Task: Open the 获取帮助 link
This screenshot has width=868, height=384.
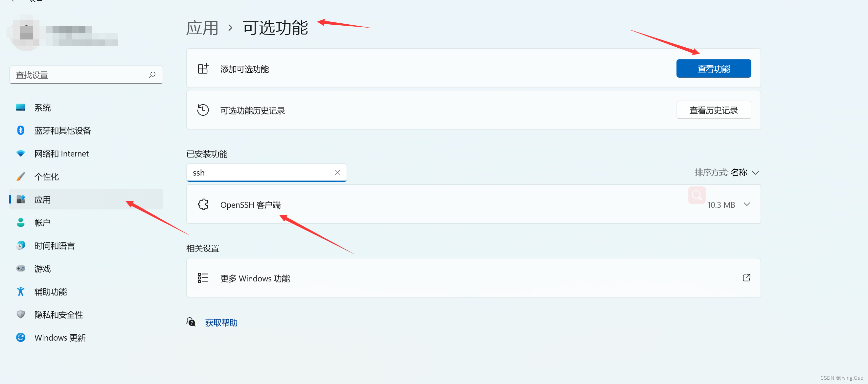Action: 221,323
